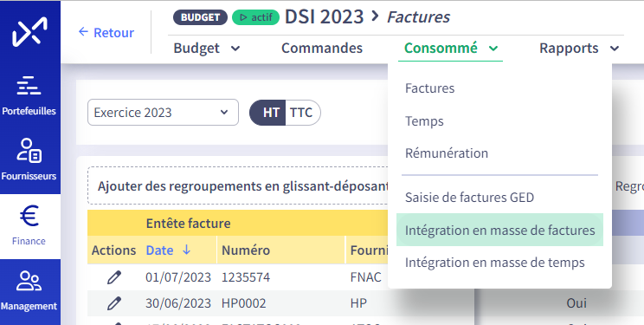The height and width of the screenshot is (325, 644).
Task: Expand the Rapports menu
Action: [579, 49]
